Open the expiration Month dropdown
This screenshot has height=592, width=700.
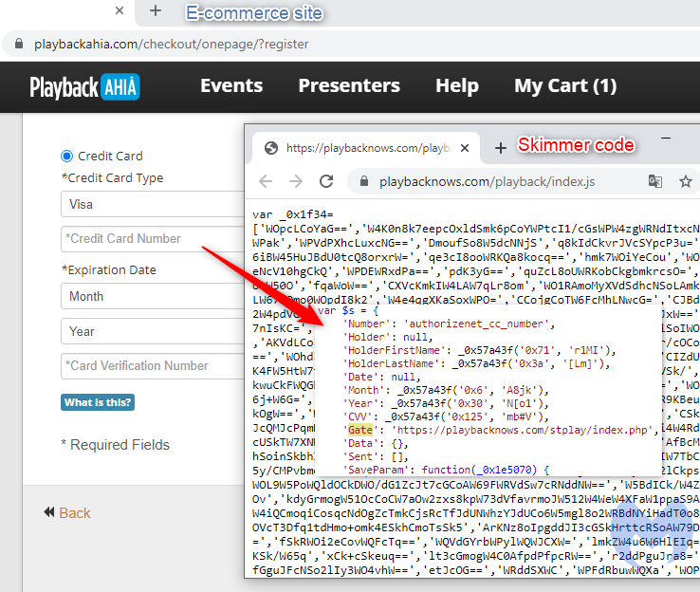coord(153,296)
